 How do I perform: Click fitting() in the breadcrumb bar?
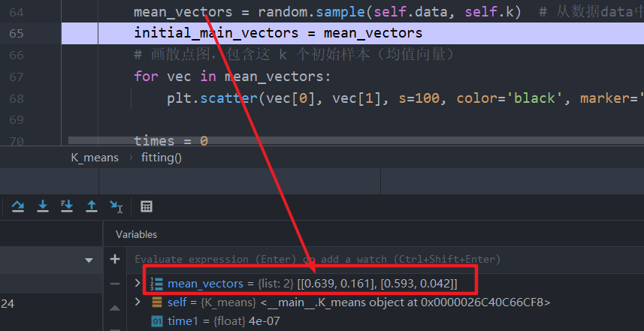(162, 158)
